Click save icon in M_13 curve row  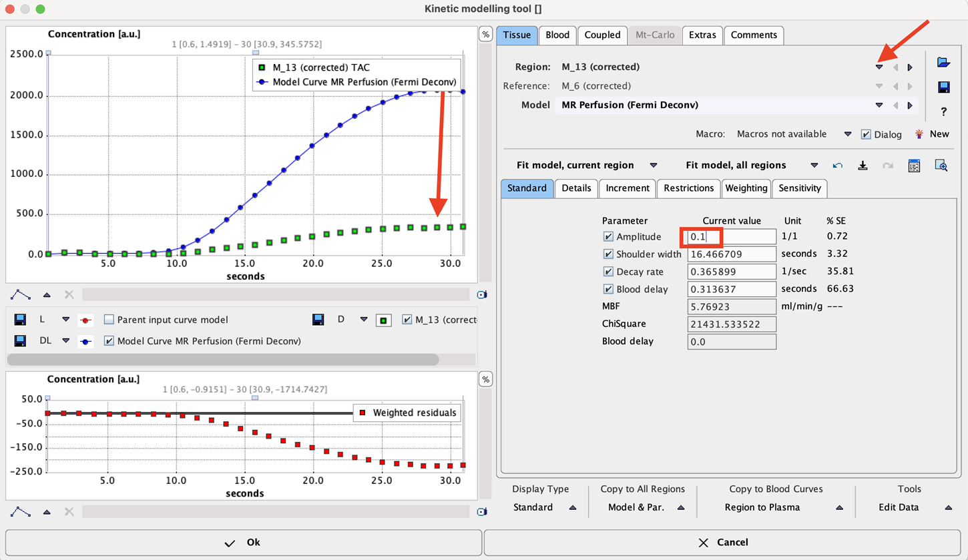(x=319, y=320)
